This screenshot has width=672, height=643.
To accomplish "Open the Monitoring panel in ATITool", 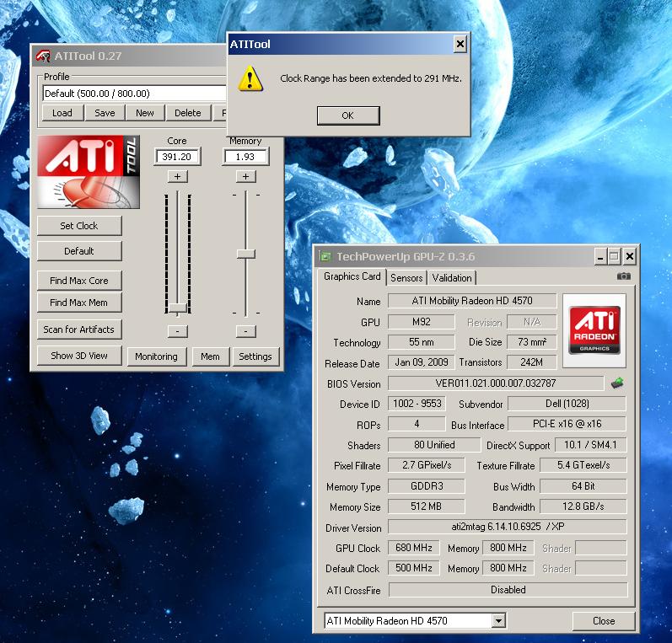I will [157, 356].
